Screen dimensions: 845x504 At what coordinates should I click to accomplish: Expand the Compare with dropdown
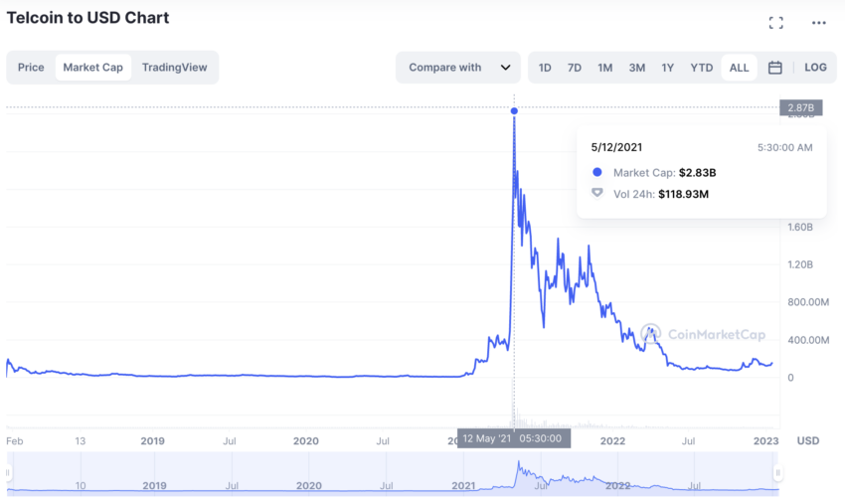[x=458, y=68]
